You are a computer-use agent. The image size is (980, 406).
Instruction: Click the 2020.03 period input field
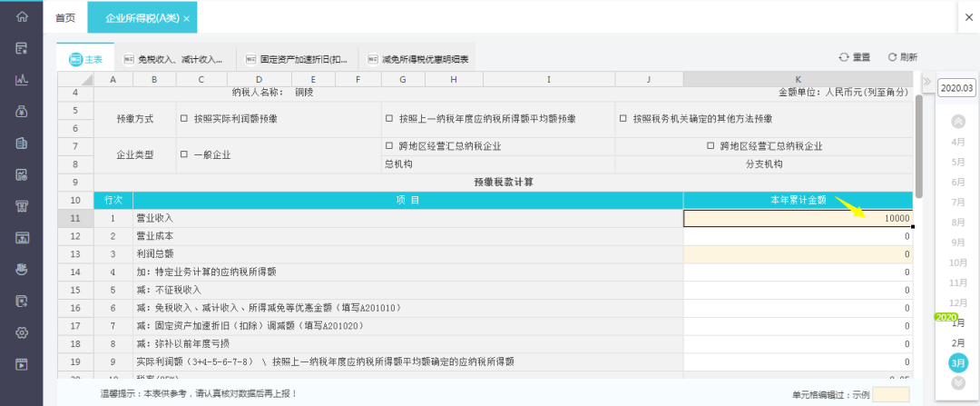956,88
